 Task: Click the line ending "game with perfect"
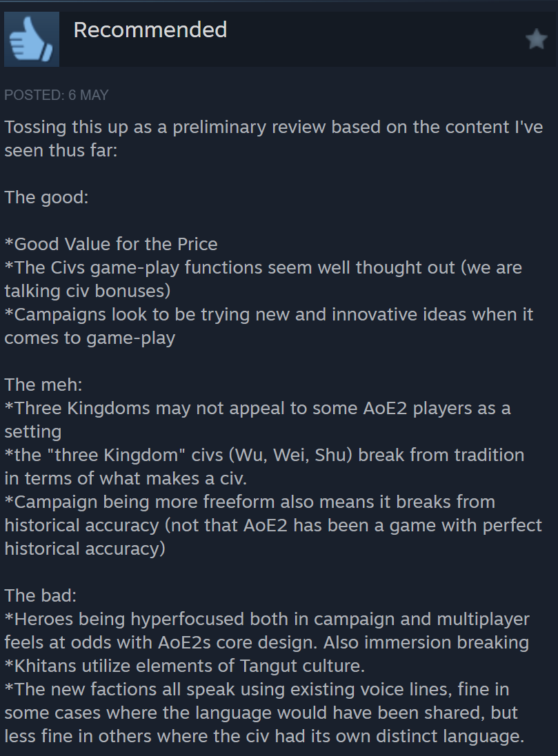click(273, 525)
